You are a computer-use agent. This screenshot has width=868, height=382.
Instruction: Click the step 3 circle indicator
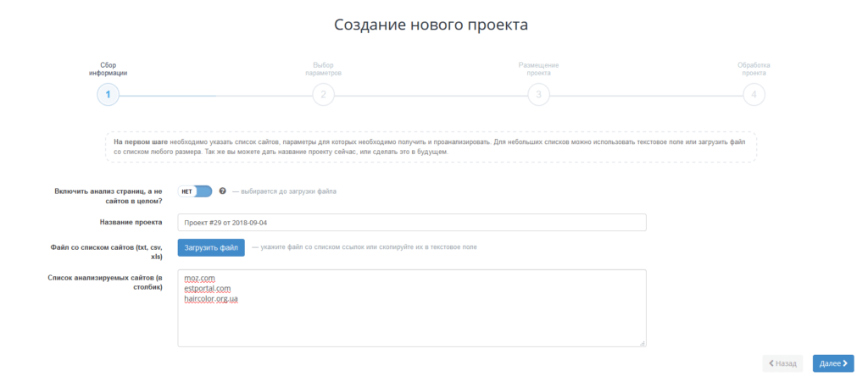(538, 95)
